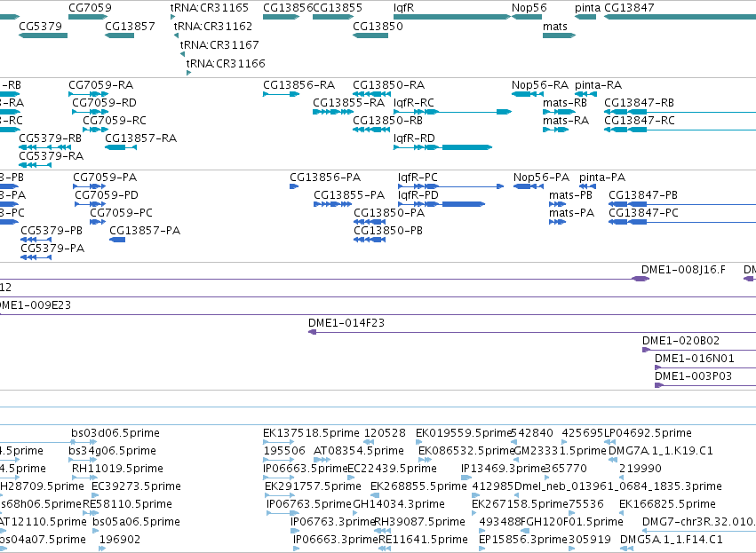The height and width of the screenshot is (553, 756).
Task: Click transcript CG5379-RA
Action: coord(36,165)
